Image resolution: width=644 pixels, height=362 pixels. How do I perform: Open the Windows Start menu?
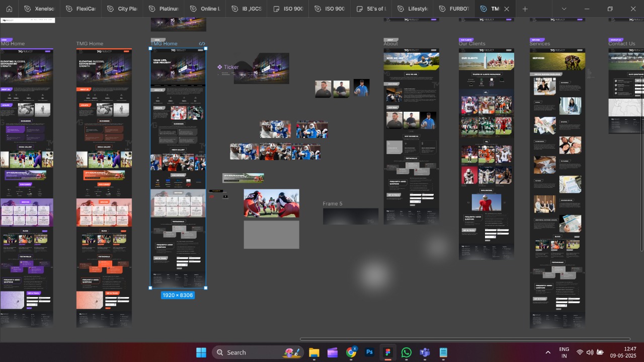click(x=201, y=352)
